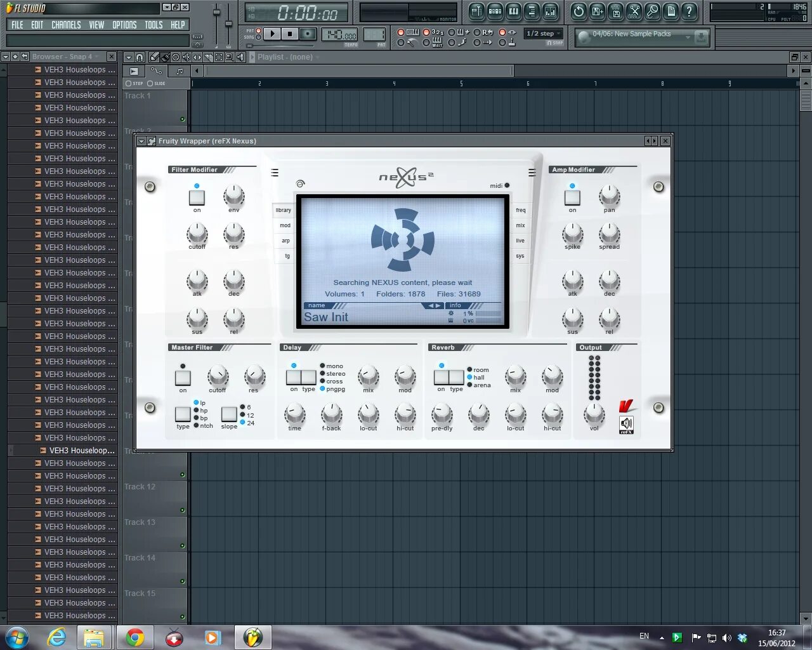Open the Nexus right hamburger menu
The height and width of the screenshot is (650, 812).
(x=532, y=173)
